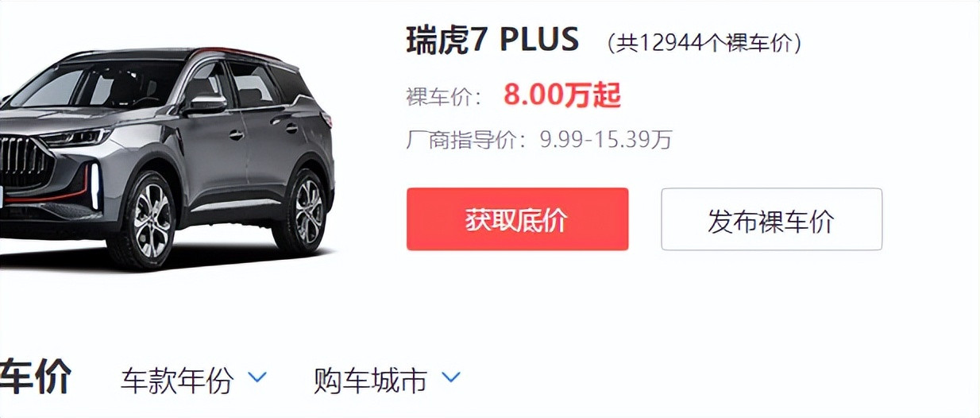Open the 购车城市 dropdown
The width and height of the screenshot is (980, 418).
tap(387, 380)
